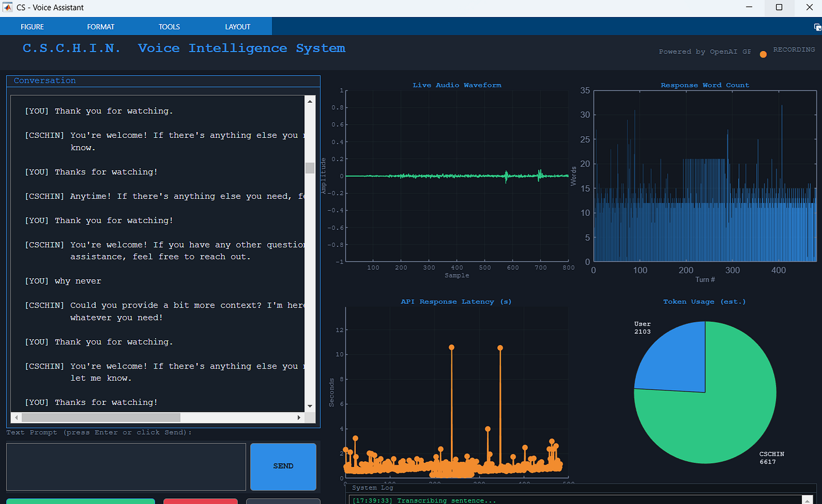
Task: Open the FORMAT tab
Action: [x=101, y=26]
